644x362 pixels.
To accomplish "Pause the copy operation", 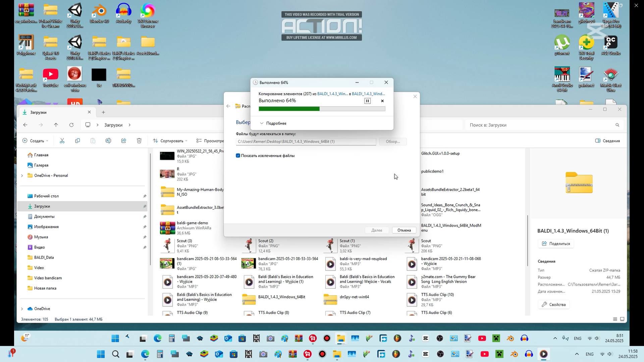I will click(367, 101).
